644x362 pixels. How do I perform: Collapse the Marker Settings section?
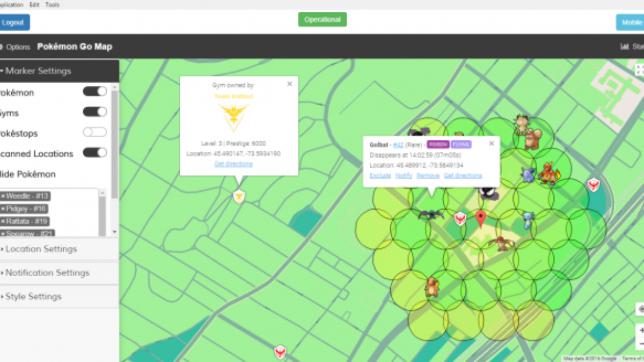[59, 71]
